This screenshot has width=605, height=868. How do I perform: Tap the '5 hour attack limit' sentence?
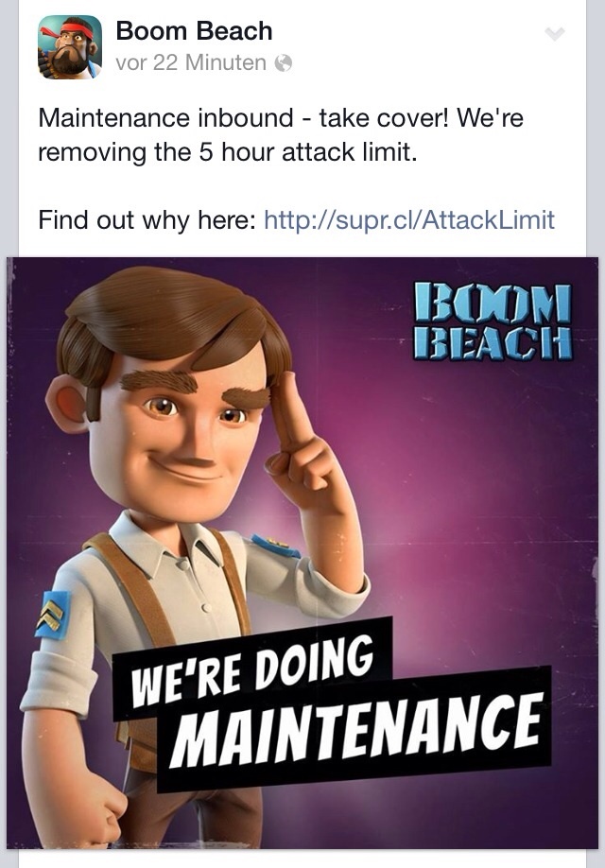227,152
